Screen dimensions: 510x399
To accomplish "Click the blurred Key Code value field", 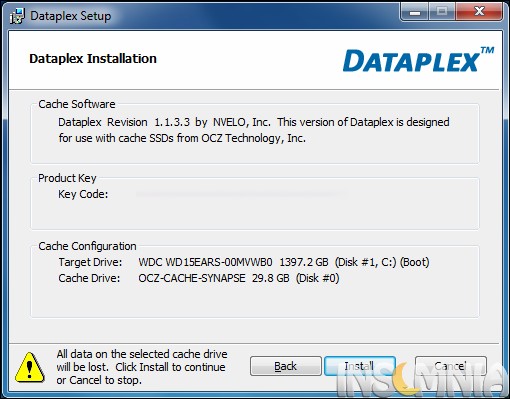I will [x=242, y=194].
